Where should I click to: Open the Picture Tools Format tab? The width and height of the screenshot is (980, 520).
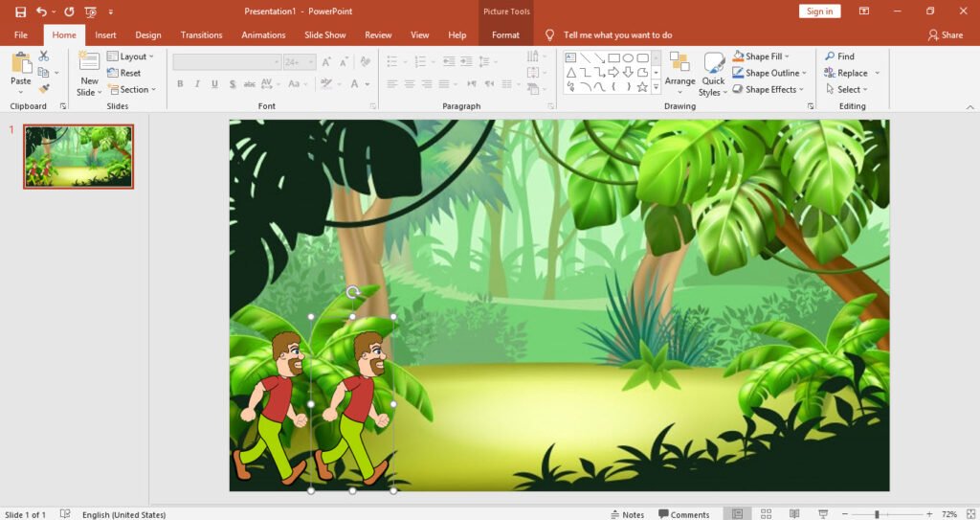coord(505,35)
